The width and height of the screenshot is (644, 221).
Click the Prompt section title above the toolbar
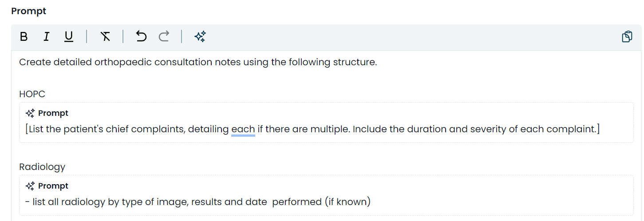tap(29, 11)
